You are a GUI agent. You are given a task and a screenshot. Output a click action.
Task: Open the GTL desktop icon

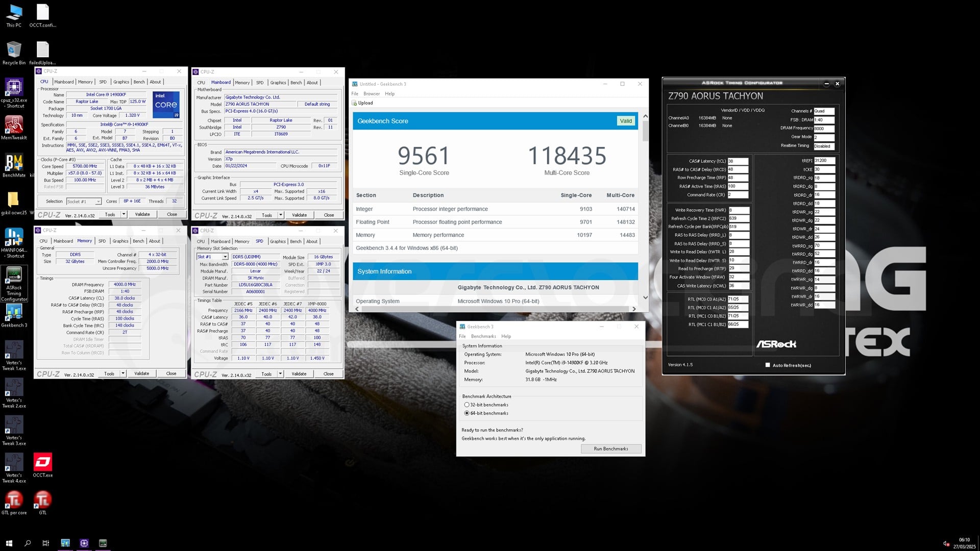pyautogui.click(x=43, y=503)
